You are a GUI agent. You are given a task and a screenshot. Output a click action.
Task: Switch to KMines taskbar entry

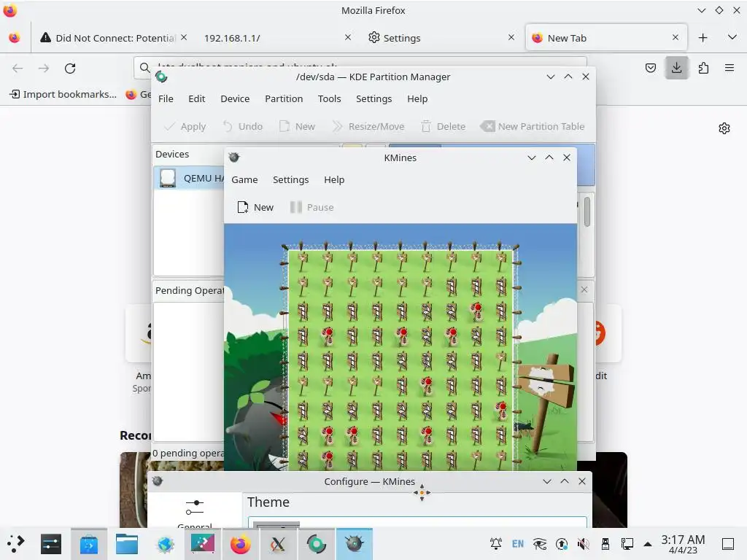click(x=354, y=543)
